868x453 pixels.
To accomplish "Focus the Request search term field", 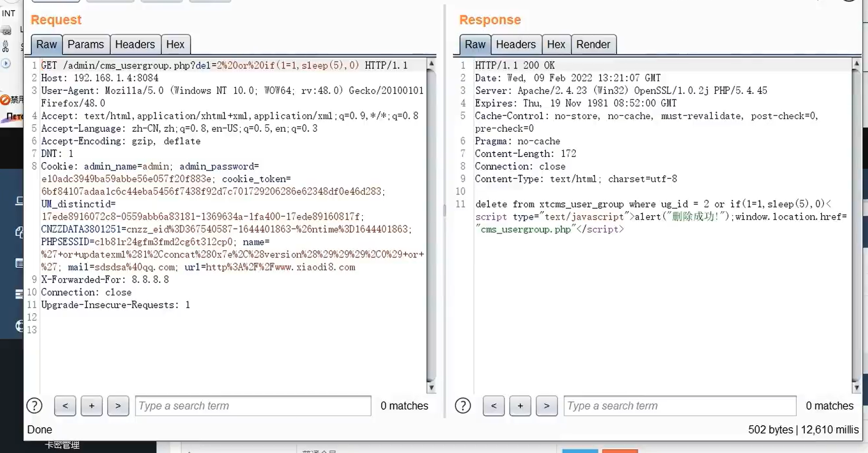I will point(253,406).
